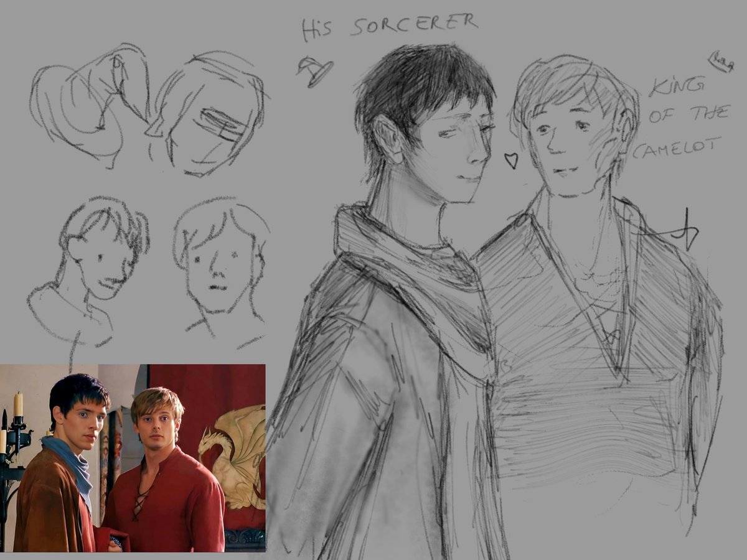Click the small crown doodle above "KING"
Image resolution: width=747 pixels, height=560 pixels.
(721, 62)
